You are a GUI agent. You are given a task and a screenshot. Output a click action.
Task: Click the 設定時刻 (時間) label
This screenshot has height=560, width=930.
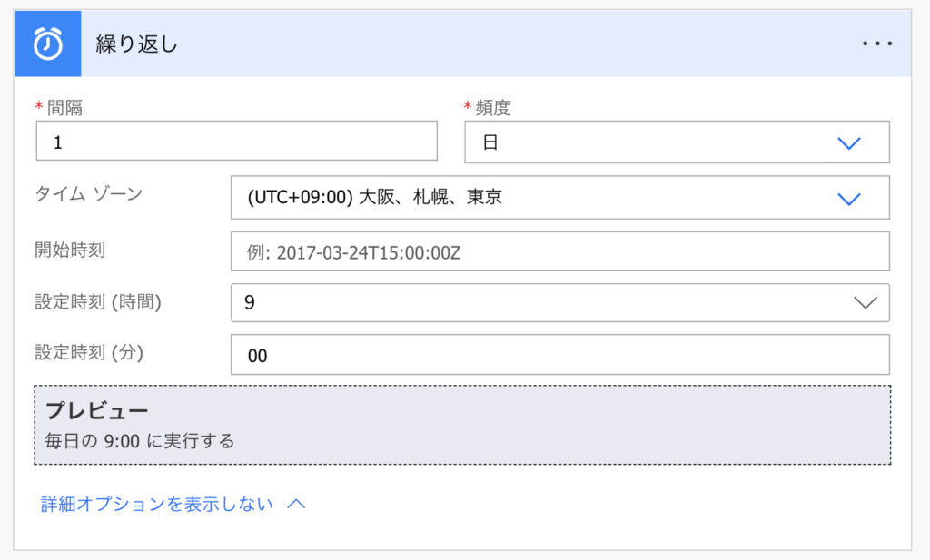[x=98, y=302]
